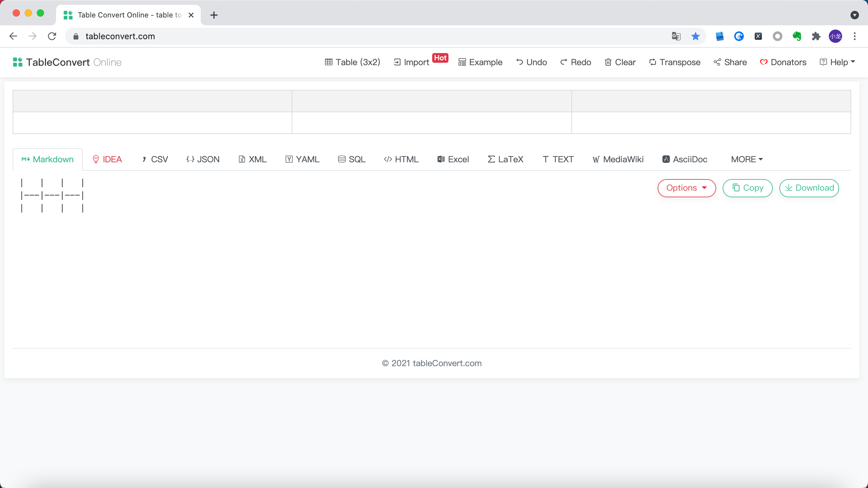Click the blue circular arrow extension icon
868x488 pixels.
(x=739, y=36)
